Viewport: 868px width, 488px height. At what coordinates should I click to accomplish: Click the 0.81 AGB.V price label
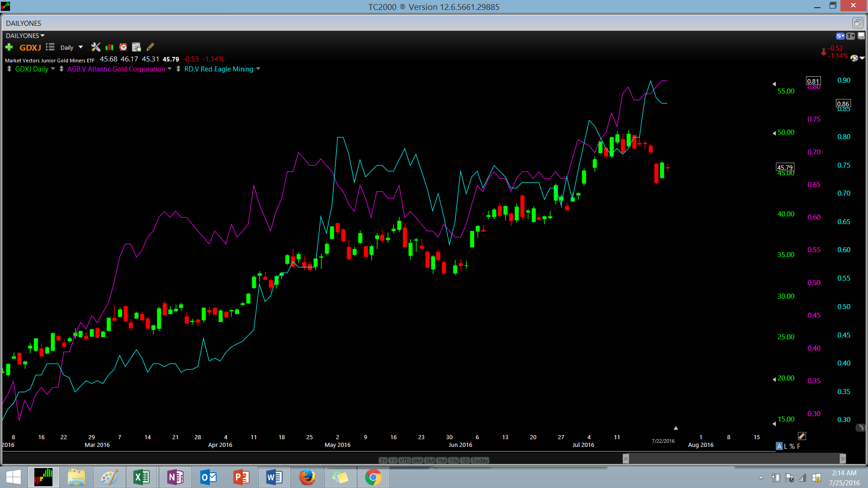[x=813, y=81]
